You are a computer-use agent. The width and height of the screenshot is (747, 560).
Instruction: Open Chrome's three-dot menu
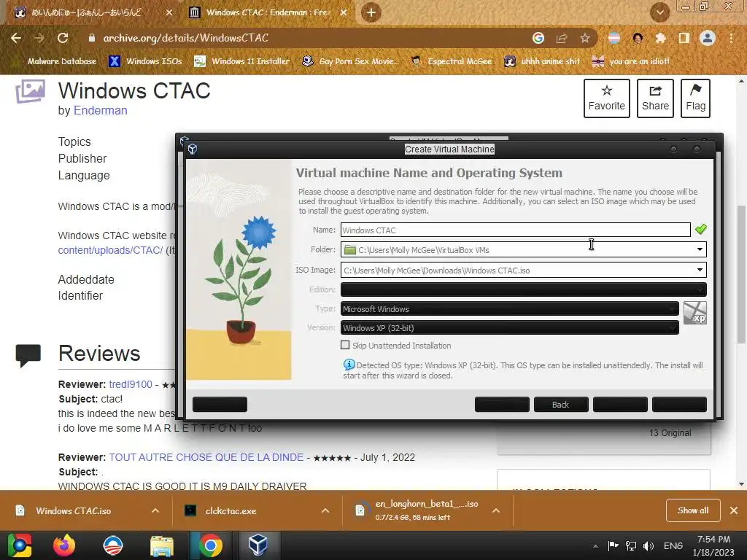[x=731, y=38]
